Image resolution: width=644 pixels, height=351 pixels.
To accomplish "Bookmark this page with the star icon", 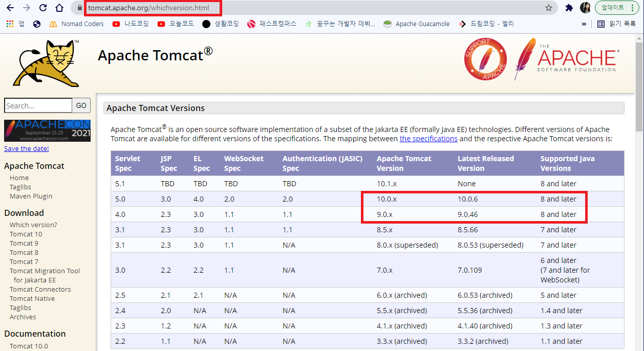I will [x=549, y=8].
